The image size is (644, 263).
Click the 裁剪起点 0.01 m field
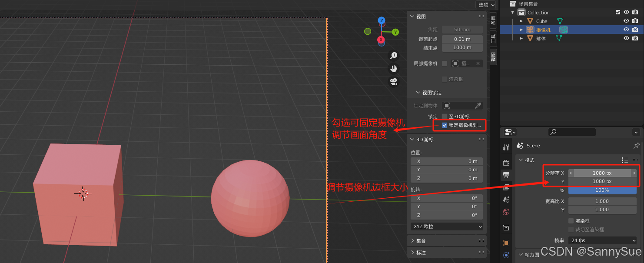462,39
